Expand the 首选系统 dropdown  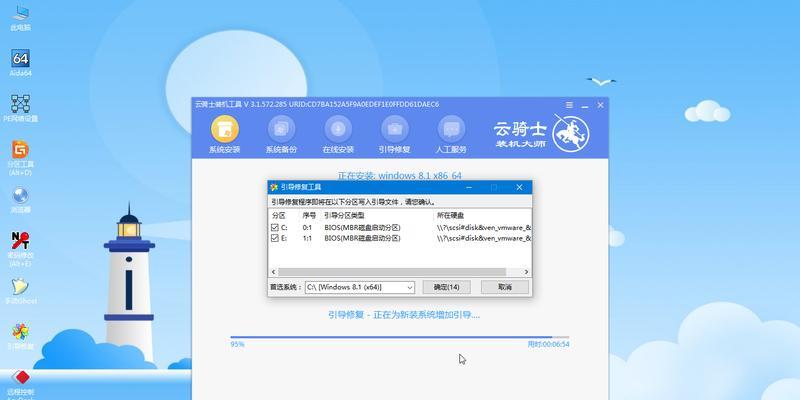pos(410,287)
